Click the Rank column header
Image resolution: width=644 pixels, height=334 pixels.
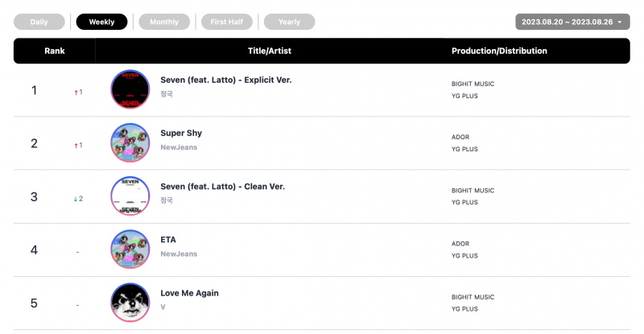pos(55,51)
